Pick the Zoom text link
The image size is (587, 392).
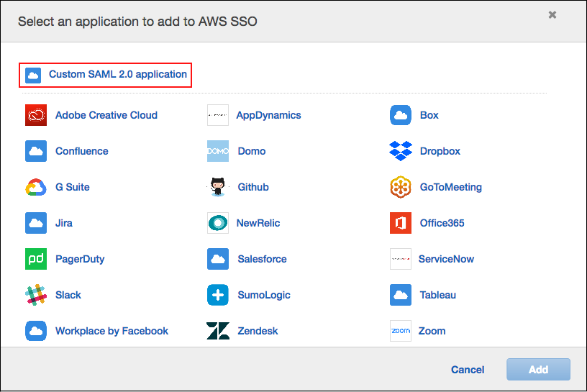432,331
